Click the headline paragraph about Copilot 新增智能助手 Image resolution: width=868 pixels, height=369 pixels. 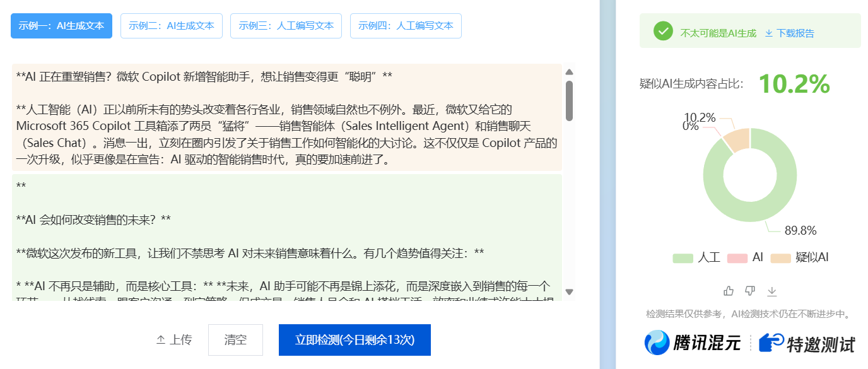click(204, 77)
